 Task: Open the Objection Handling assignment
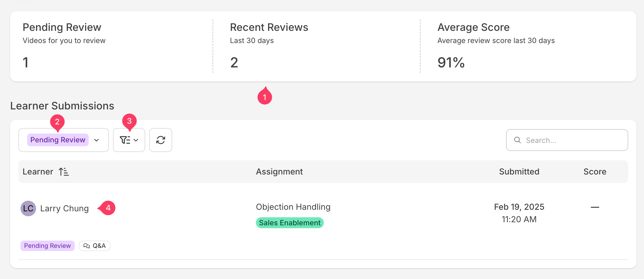(293, 207)
